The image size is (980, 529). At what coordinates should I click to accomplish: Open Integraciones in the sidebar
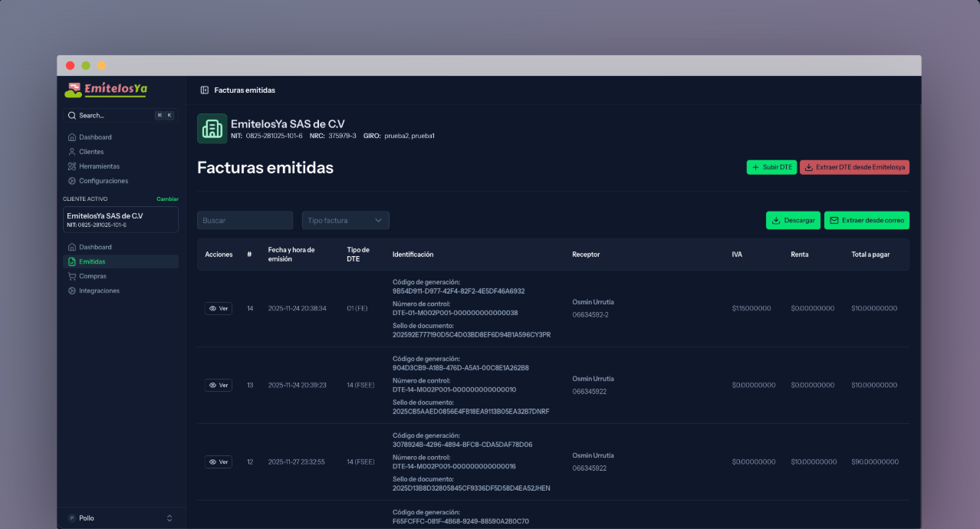coord(99,291)
